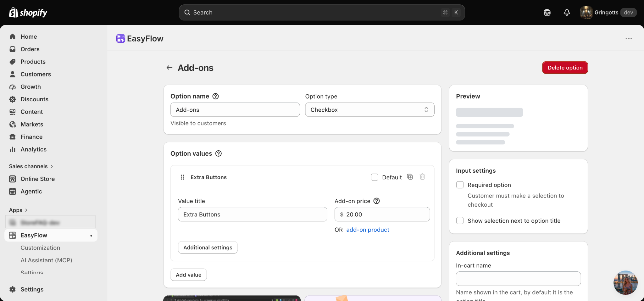Click Add value button
The height and width of the screenshot is (301, 644).
tap(188, 275)
